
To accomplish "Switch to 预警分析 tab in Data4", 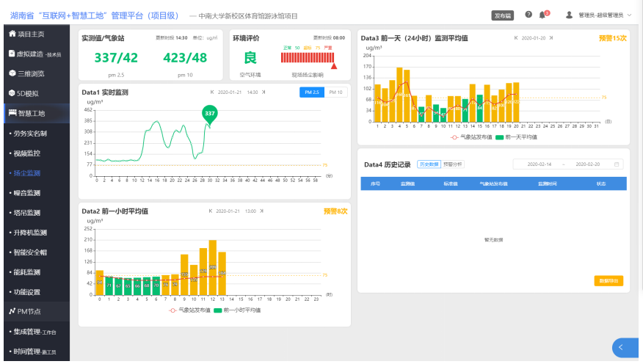I will 453,164.
